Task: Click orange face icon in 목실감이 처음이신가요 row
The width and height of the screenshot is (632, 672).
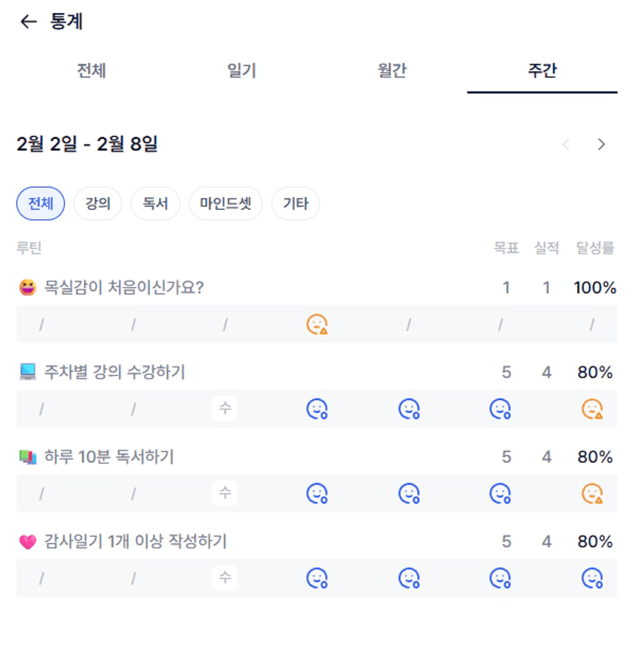Action: click(316, 325)
